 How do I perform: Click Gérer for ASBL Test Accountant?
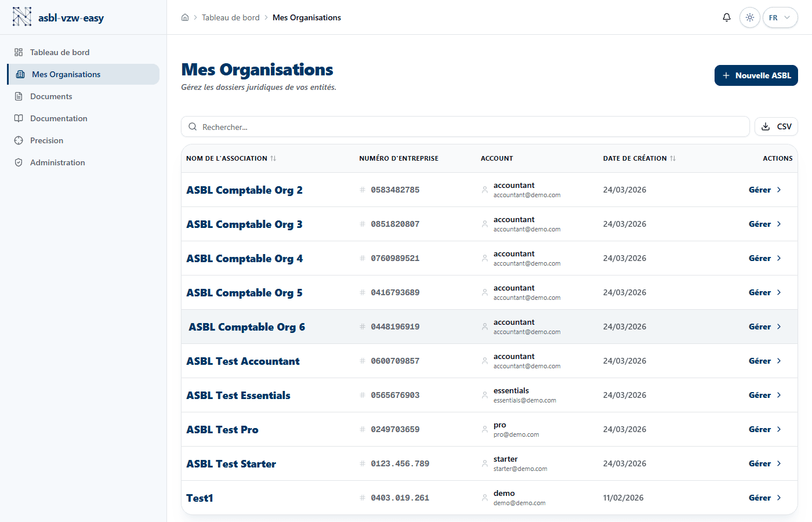click(x=765, y=361)
